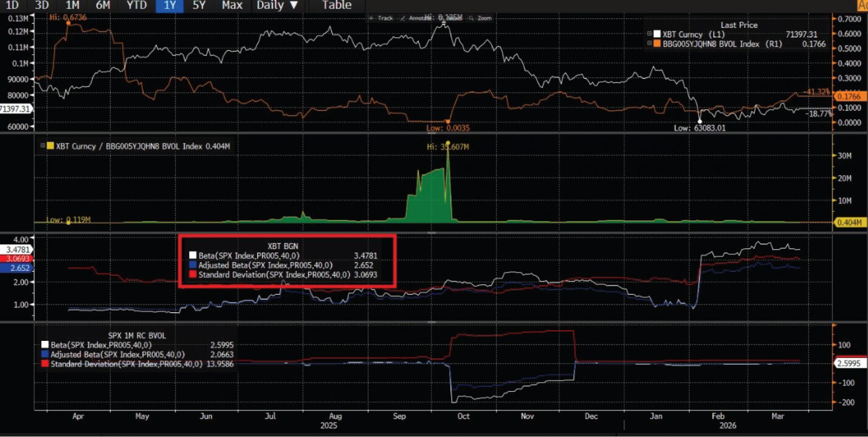Choose the 5Y range tab

(x=199, y=5)
